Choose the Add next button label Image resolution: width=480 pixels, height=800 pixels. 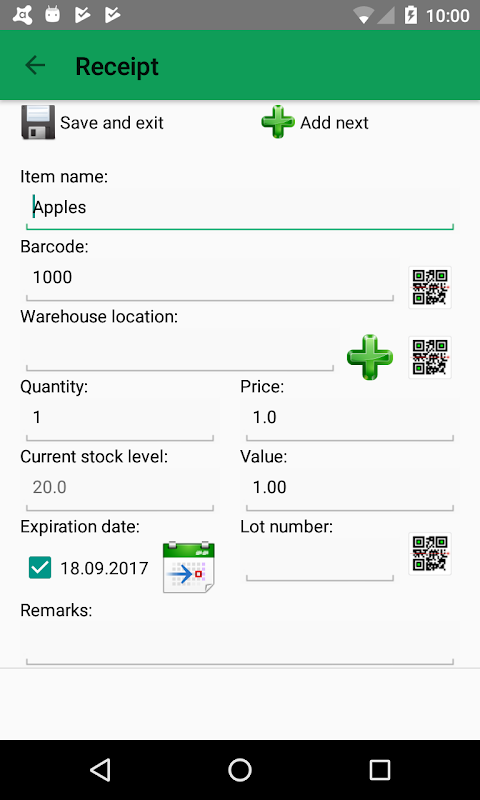click(x=334, y=123)
